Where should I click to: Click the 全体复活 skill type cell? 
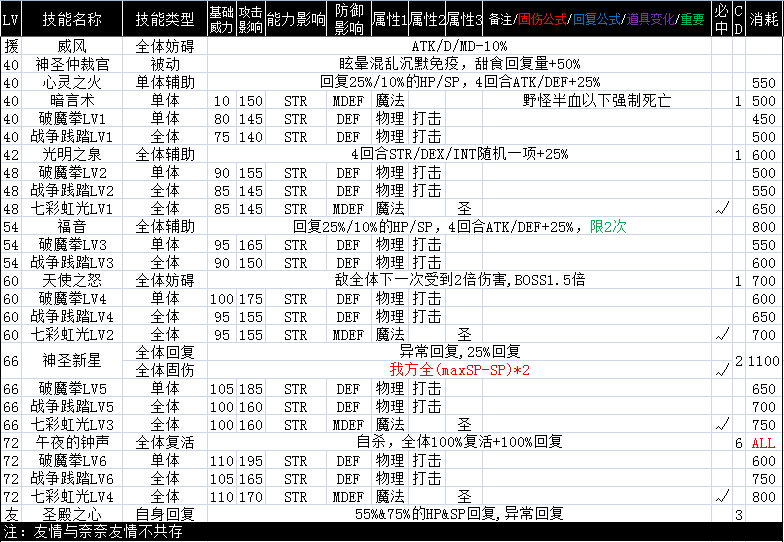click(165, 442)
